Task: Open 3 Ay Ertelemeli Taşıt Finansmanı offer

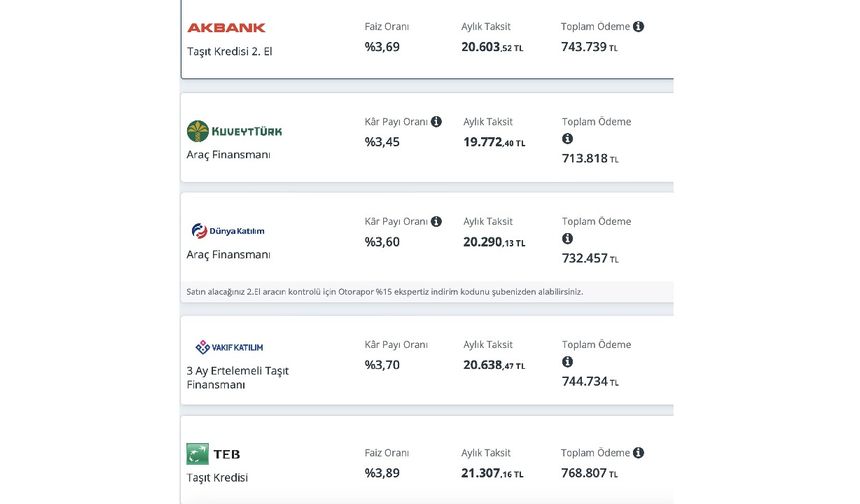Action: (237, 377)
